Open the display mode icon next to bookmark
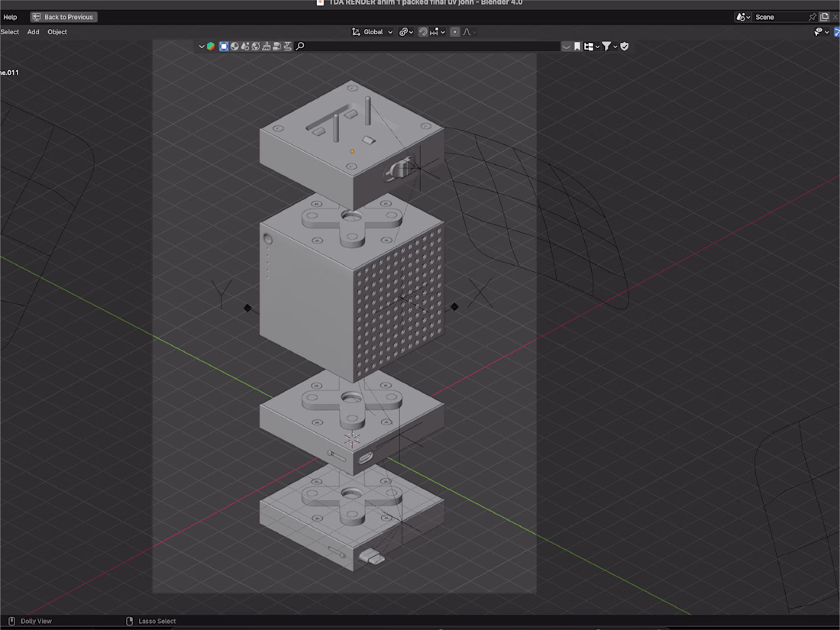This screenshot has width=840, height=630. click(x=590, y=47)
